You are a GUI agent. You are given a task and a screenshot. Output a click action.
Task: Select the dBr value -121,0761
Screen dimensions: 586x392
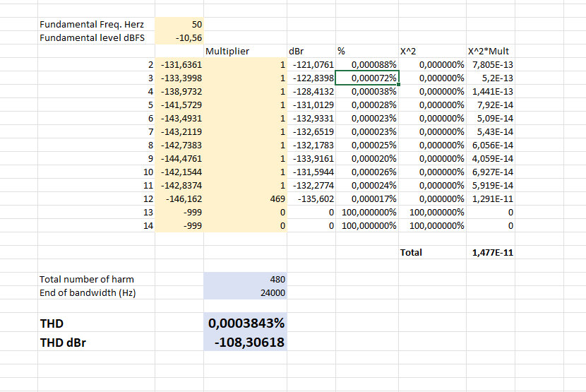(x=311, y=65)
